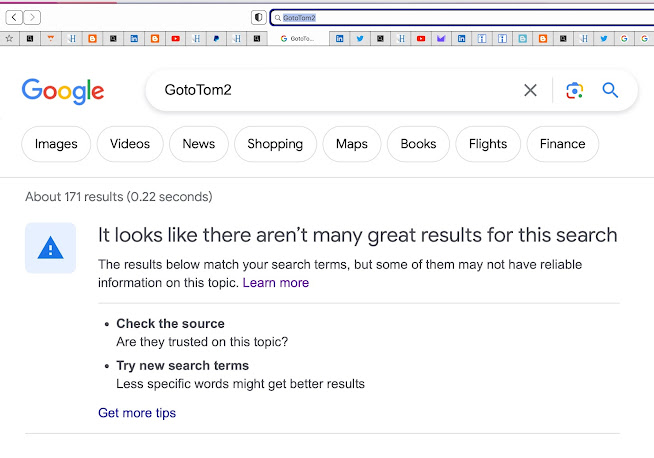
Task: Filter results by Finance
Action: click(563, 144)
